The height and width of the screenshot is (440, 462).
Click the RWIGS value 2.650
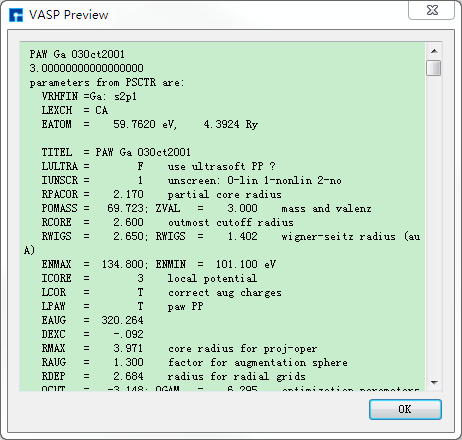coord(130,236)
